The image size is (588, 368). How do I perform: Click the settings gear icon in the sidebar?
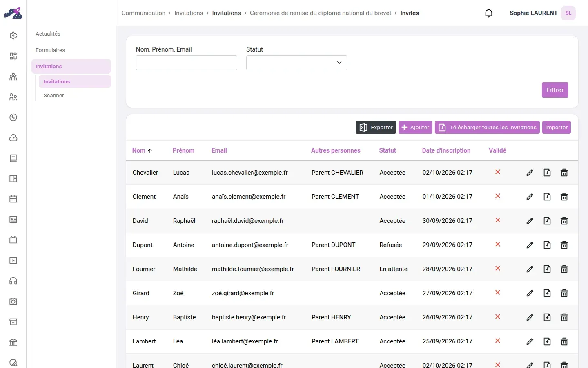(x=13, y=36)
